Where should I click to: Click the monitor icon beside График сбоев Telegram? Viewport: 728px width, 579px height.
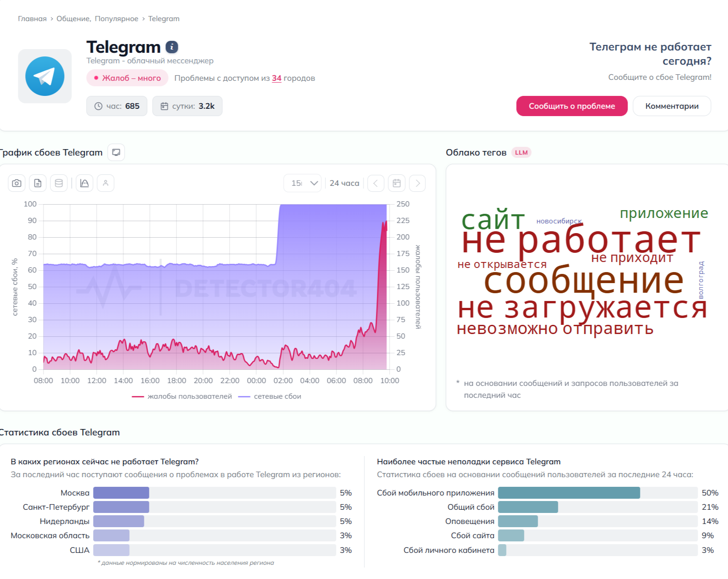[x=116, y=152]
